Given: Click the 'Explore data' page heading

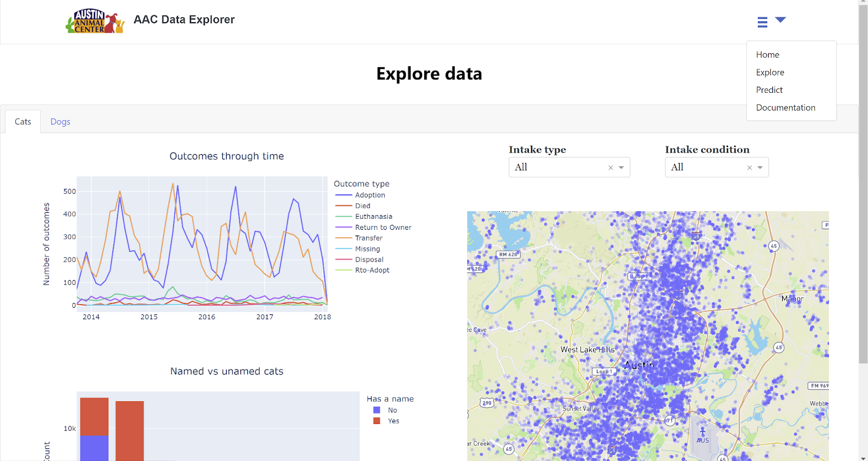Looking at the screenshot, I should click(429, 74).
